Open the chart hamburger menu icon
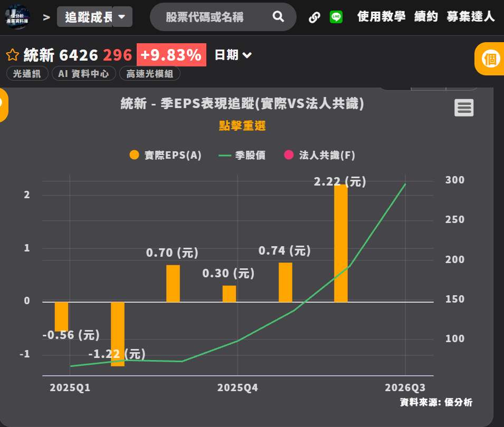The height and width of the screenshot is (427, 504). [464, 108]
